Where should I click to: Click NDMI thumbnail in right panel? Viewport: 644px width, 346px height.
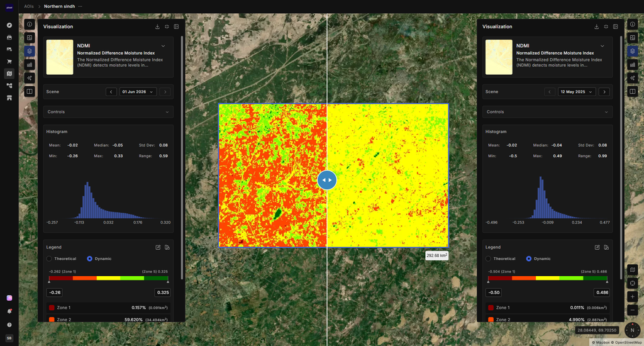point(499,57)
